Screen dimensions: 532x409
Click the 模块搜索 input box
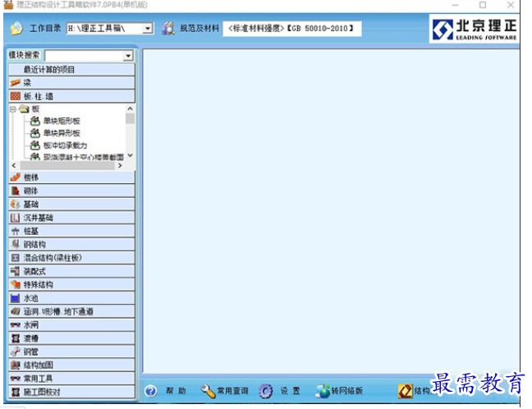85,56
